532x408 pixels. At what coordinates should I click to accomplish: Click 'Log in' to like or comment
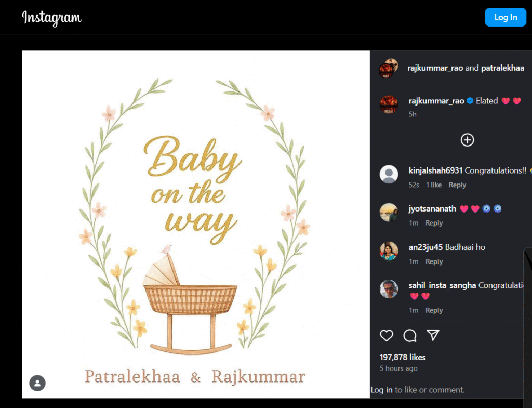[381, 390]
